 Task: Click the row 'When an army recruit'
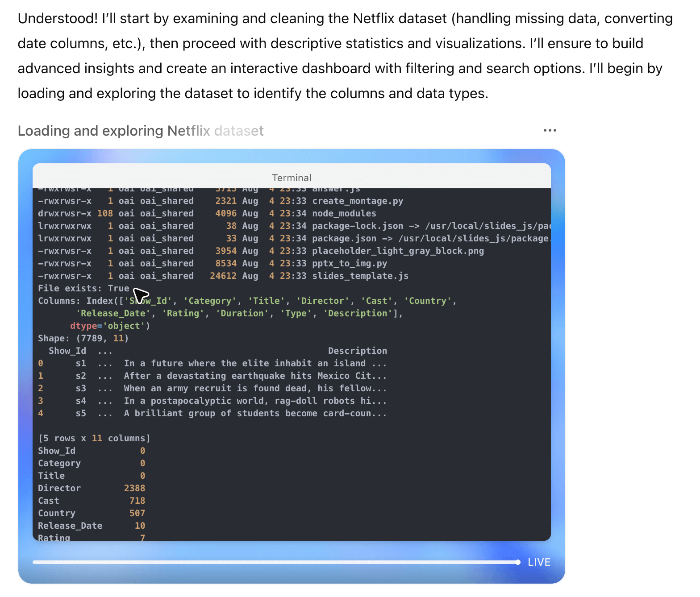(212, 388)
